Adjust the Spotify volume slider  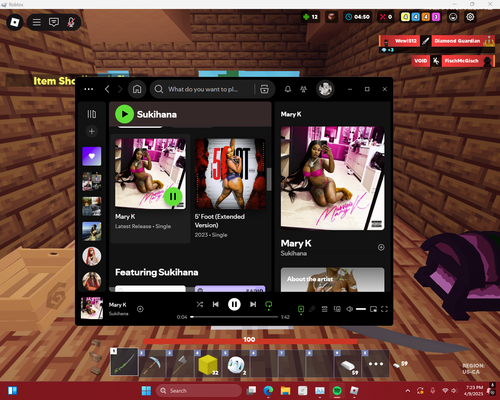tap(361, 309)
